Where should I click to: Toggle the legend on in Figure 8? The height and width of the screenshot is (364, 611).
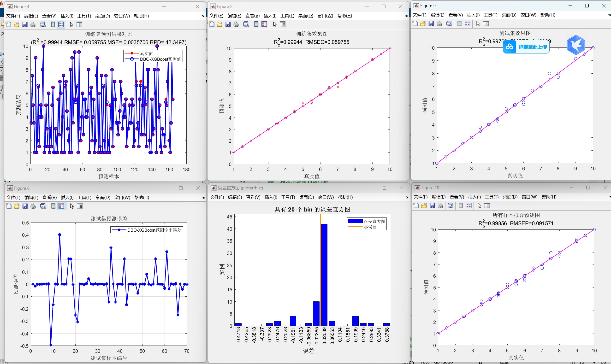pyautogui.click(x=264, y=24)
